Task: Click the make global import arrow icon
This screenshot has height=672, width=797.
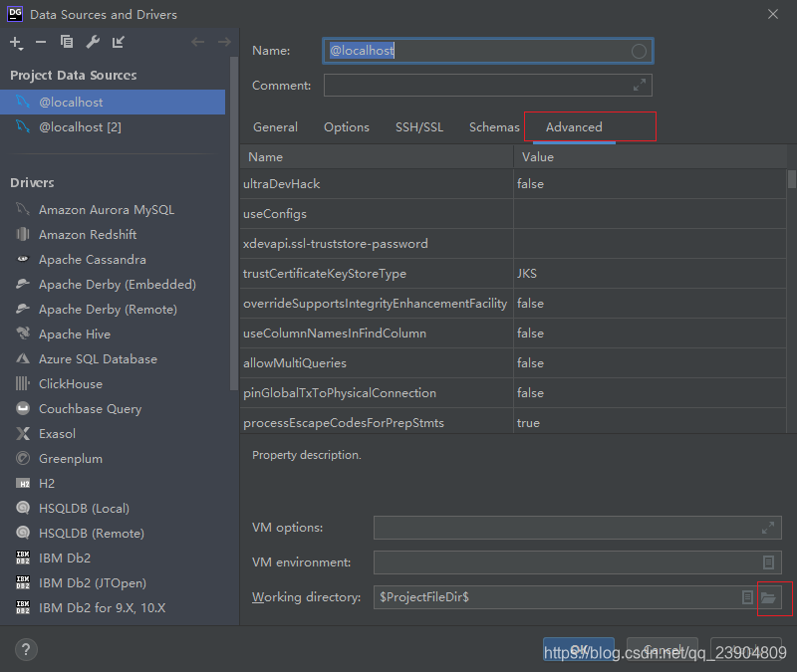Action: coord(118,42)
